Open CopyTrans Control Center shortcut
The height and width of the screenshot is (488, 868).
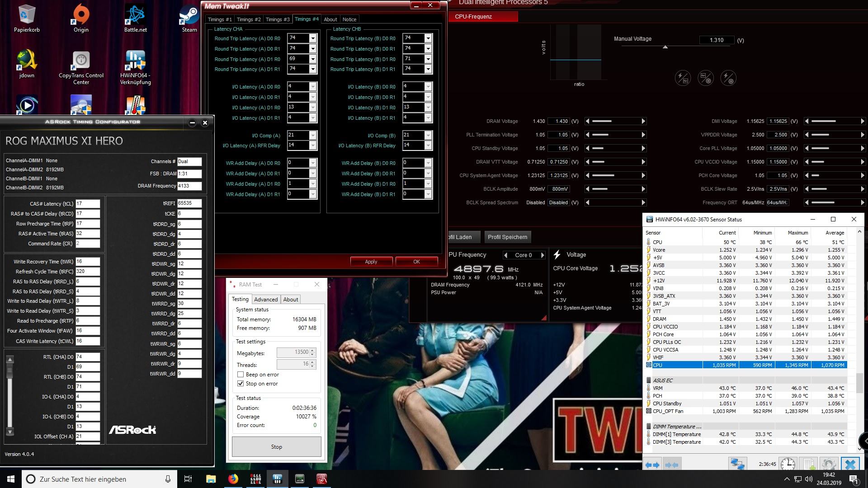point(81,67)
